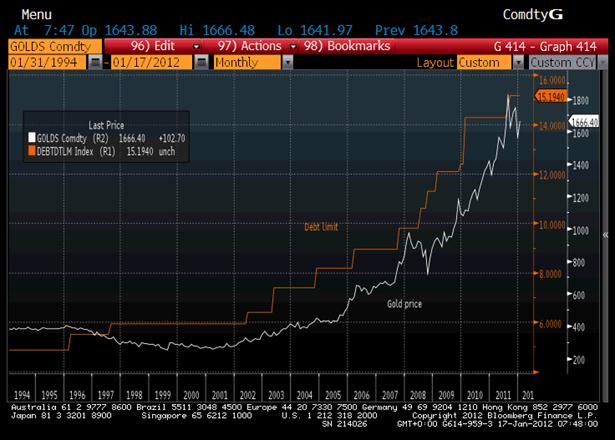Expand the Actions dropdown arrow
Viewport: 615px width, 440px height.
click(293, 47)
